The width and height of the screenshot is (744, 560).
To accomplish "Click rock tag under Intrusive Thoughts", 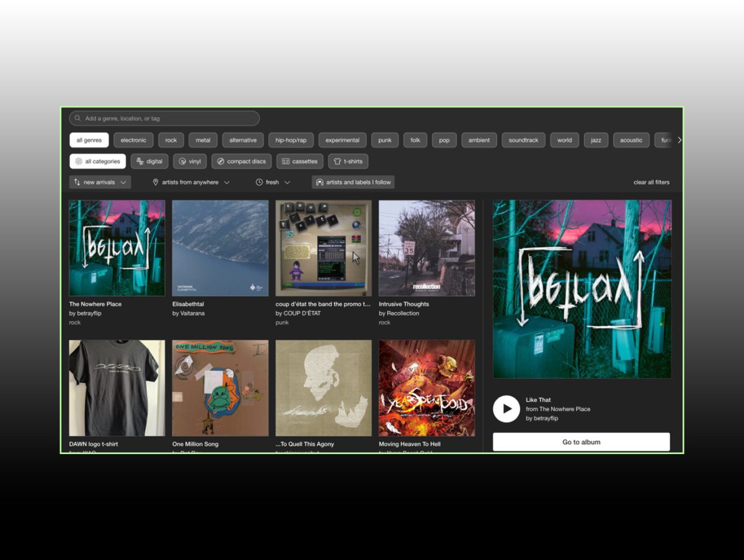I will point(384,323).
